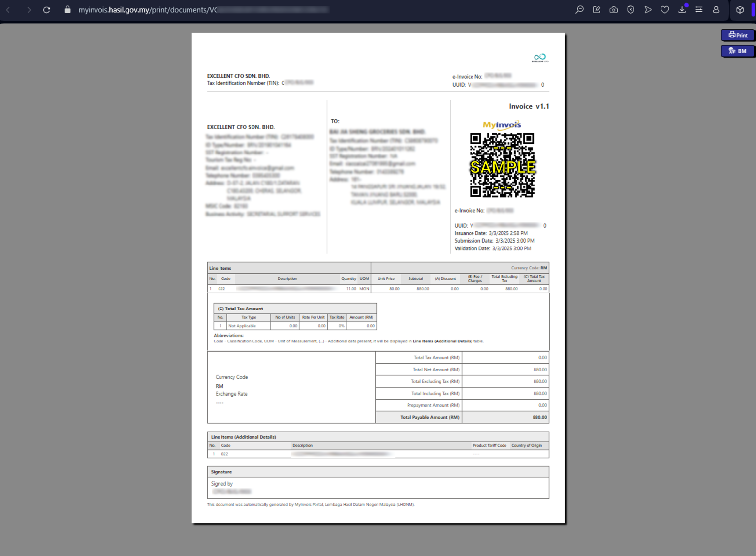Screen dimensions: 756x556
Task: Capture a screenshot with the camera icon
Action: point(613,9)
